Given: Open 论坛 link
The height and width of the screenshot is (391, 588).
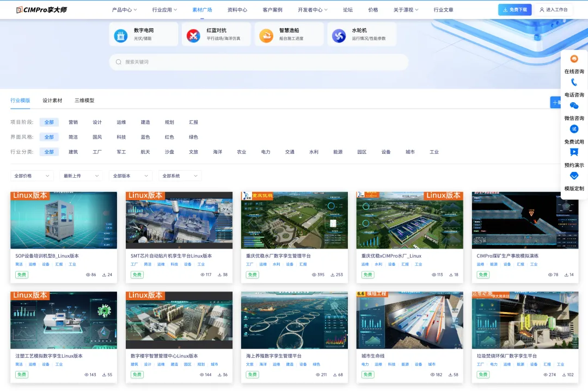Looking at the screenshot, I should coord(347,10).
